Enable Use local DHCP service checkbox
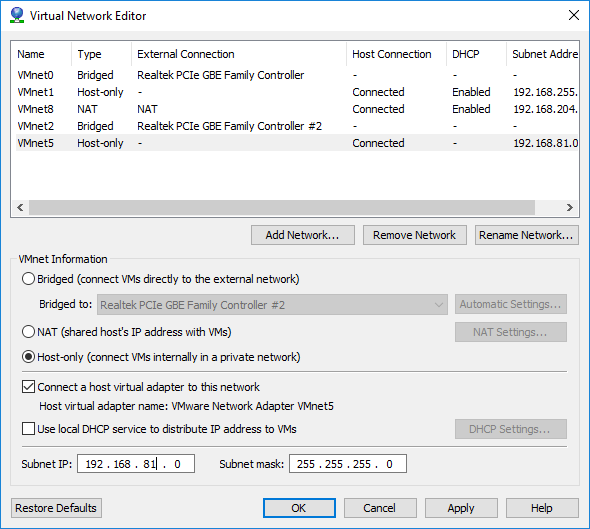The image size is (590, 529). pos(29,429)
